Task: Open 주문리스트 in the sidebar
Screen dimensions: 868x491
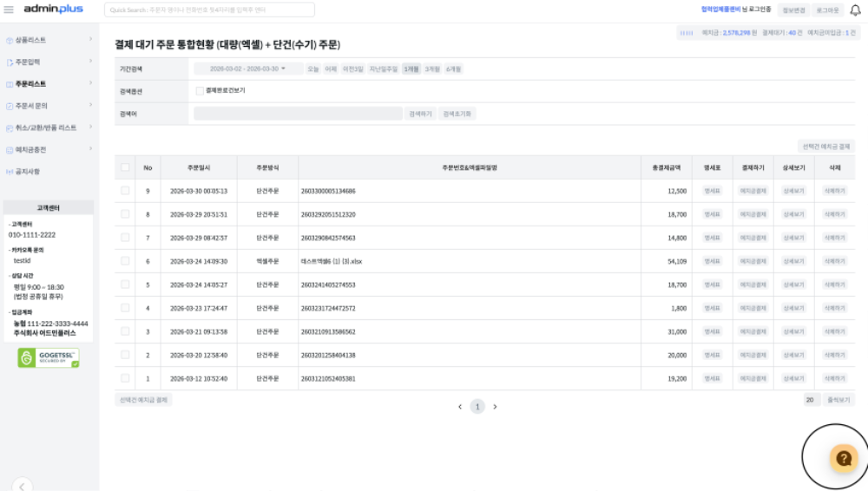Action: point(30,84)
